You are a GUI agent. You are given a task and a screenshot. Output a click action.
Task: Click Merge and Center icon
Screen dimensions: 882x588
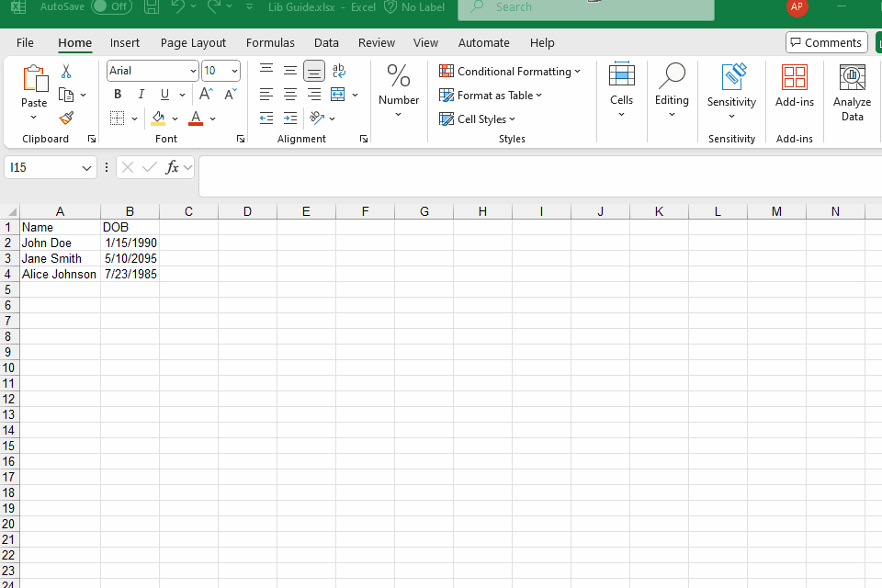click(x=337, y=94)
